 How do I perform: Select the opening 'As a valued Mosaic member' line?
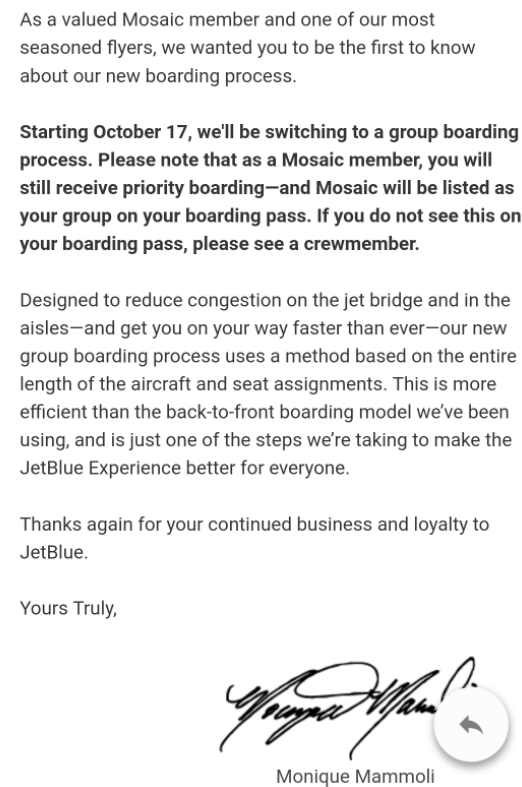(x=227, y=20)
